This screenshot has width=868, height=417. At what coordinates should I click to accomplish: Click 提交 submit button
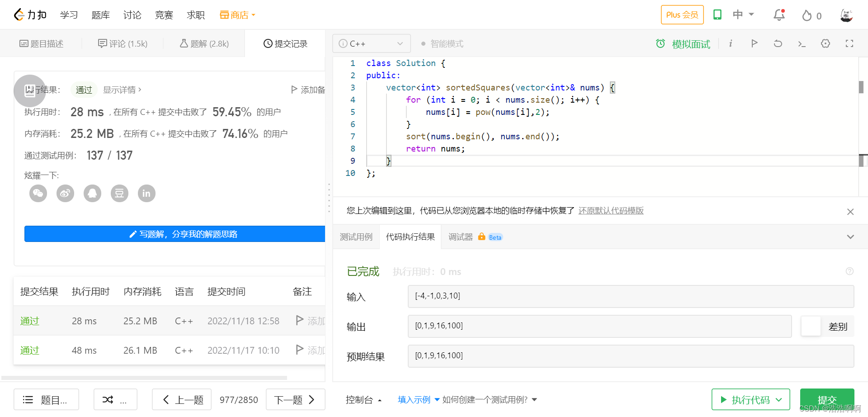[827, 400]
